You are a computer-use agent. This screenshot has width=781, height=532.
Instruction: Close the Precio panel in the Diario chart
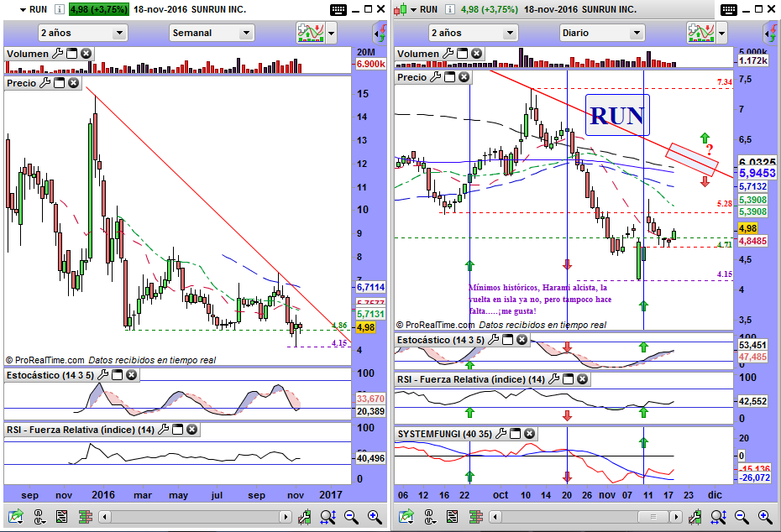(464, 76)
